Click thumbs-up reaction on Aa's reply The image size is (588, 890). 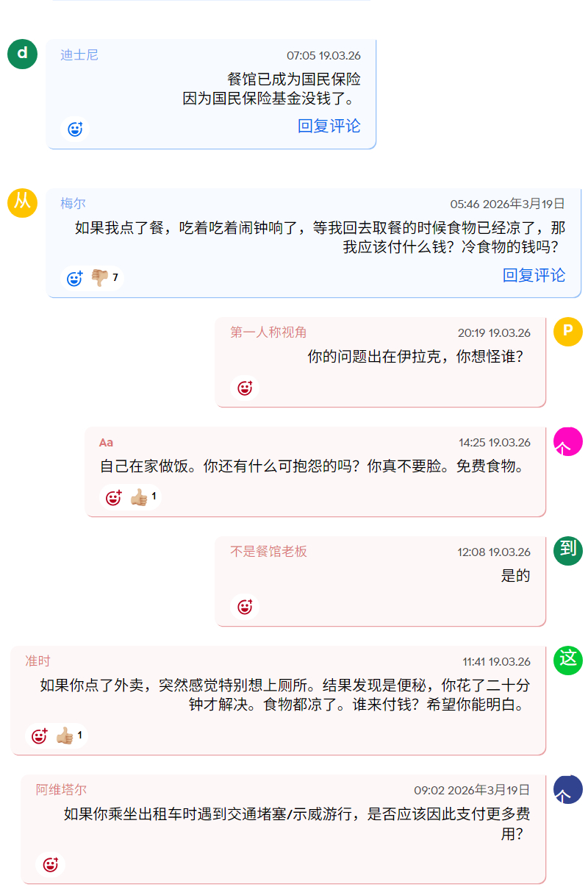[143, 497]
